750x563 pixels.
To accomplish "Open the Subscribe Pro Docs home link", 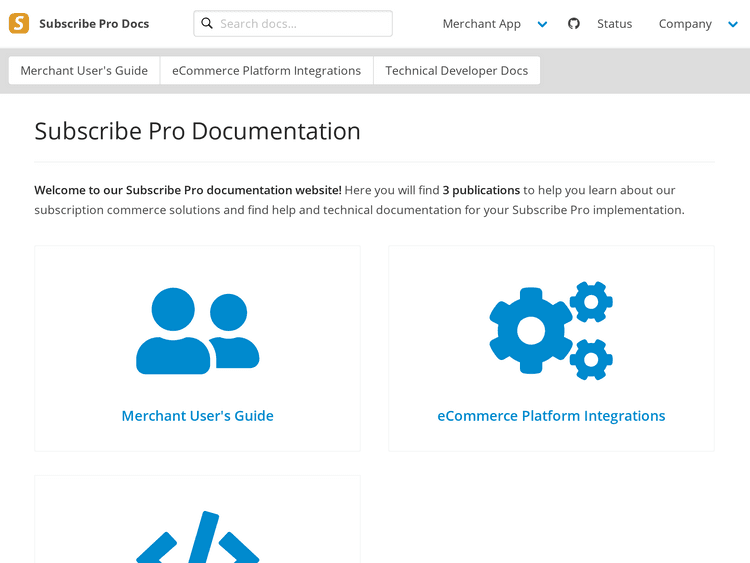I will [x=94, y=24].
